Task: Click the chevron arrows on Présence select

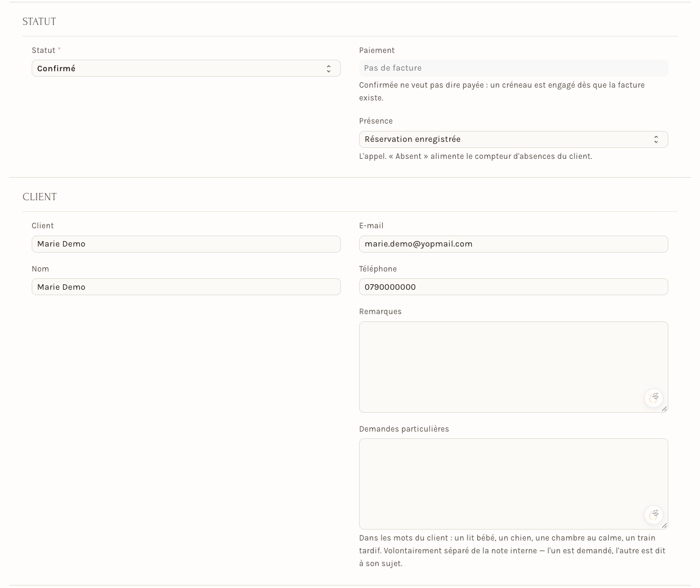Action: [x=656, y=139]
